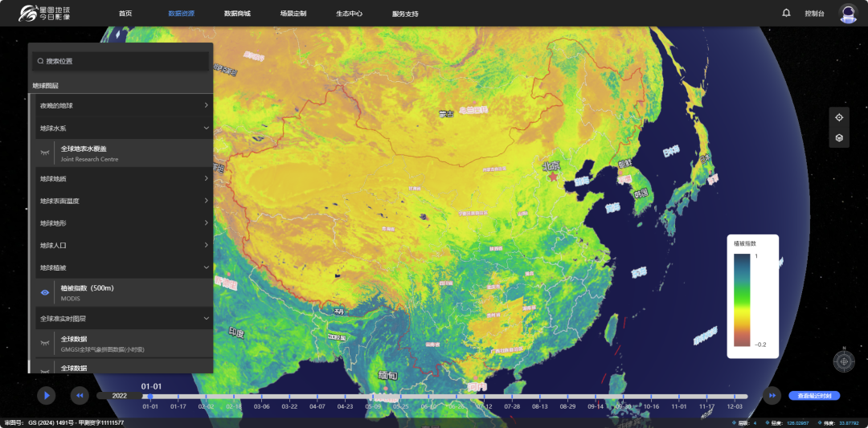This screenshot has height=428, width=868.
Task: Collapse the 地球植被 group
Action: click(x=124, y=267)
